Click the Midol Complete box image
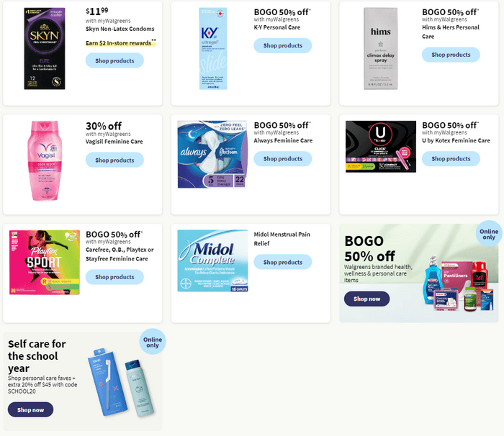The image size is (504, 436). click(212, 260)
